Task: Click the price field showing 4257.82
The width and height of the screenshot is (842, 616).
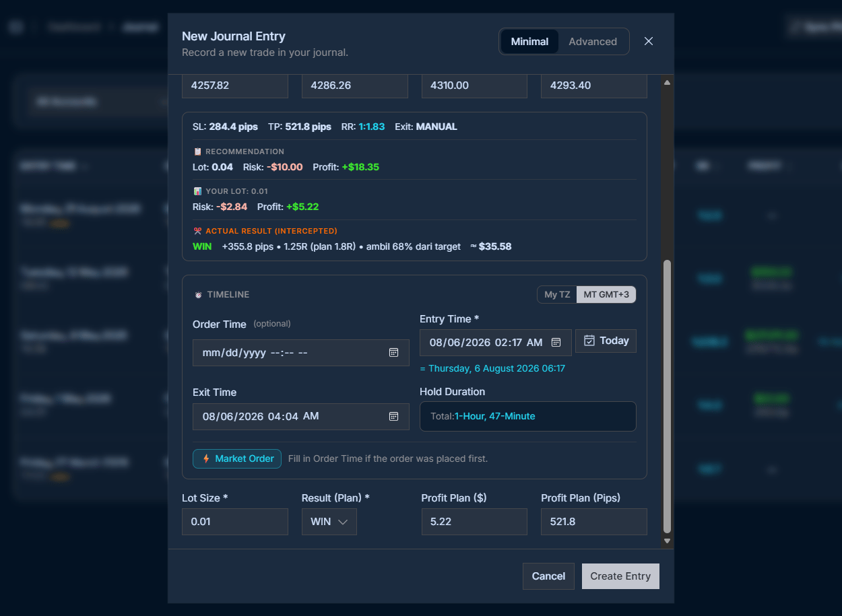Action: click(x=235, y=85)
